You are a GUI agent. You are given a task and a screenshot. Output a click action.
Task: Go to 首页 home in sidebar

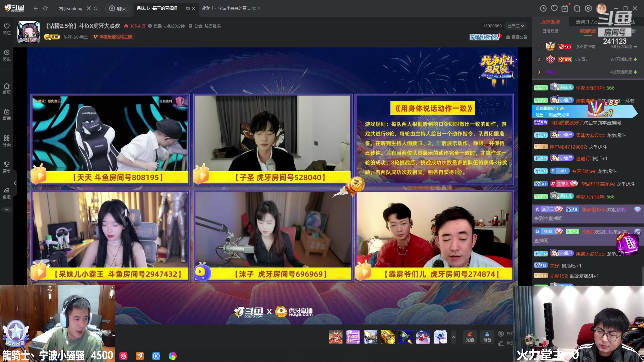[7, 88]
